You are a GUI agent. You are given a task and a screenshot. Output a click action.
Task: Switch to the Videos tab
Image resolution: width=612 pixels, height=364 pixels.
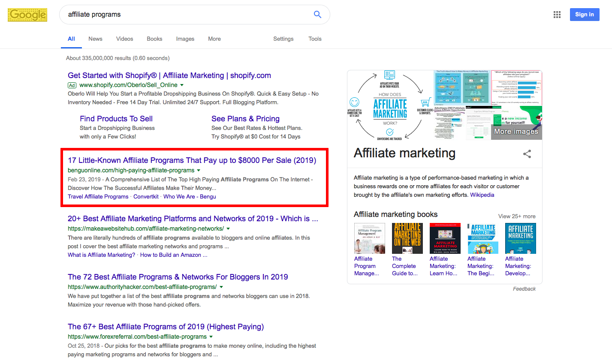124,39
